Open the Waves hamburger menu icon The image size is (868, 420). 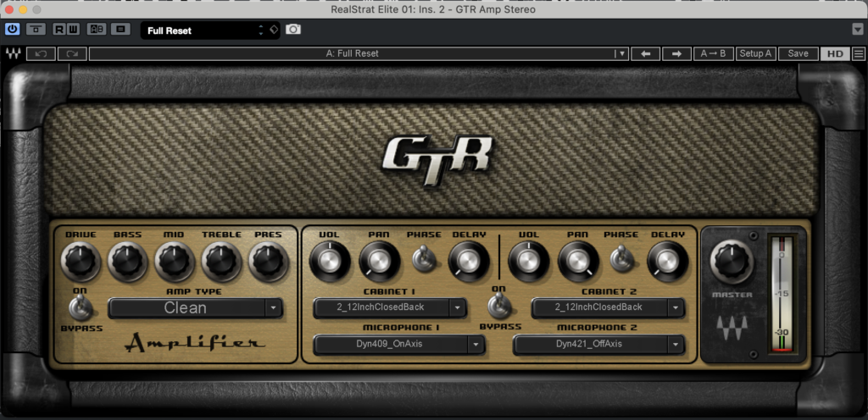859,53
